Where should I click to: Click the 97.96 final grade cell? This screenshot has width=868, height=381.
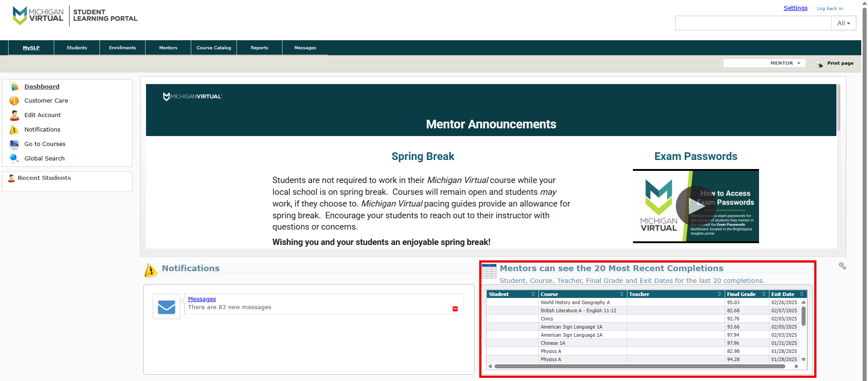click(x=747, y=343)
